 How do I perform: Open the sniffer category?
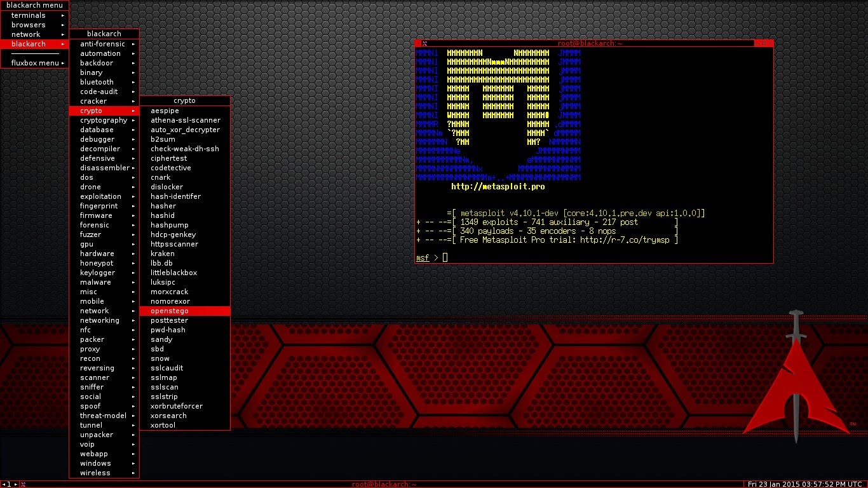104,387
